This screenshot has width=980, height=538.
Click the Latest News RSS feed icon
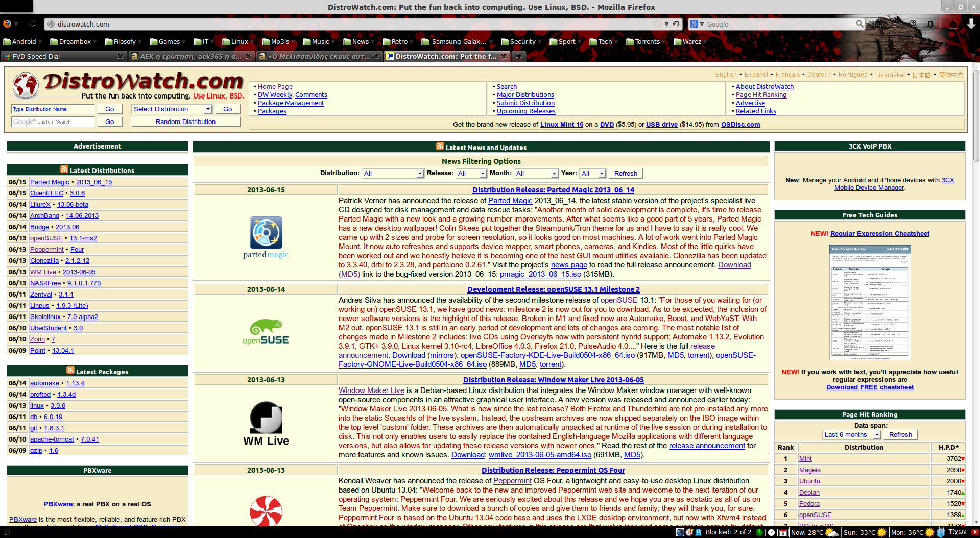coord(440,146)
